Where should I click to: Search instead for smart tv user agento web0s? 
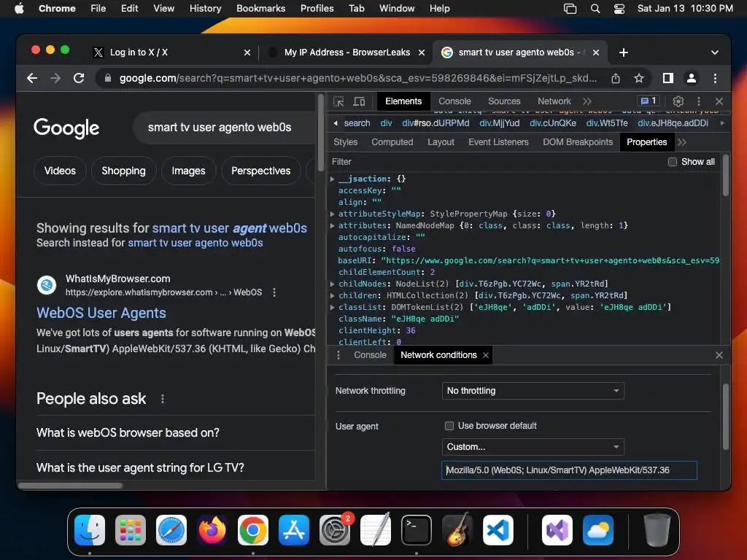coord(196,243)
